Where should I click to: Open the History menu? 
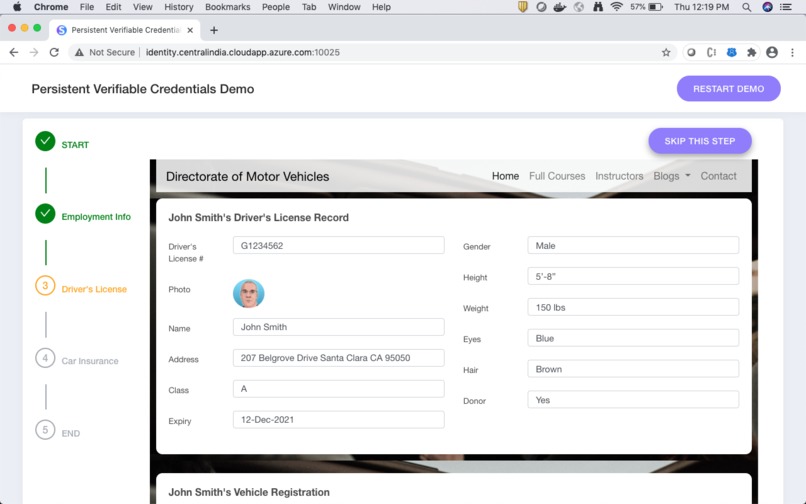tap(179, 7)
